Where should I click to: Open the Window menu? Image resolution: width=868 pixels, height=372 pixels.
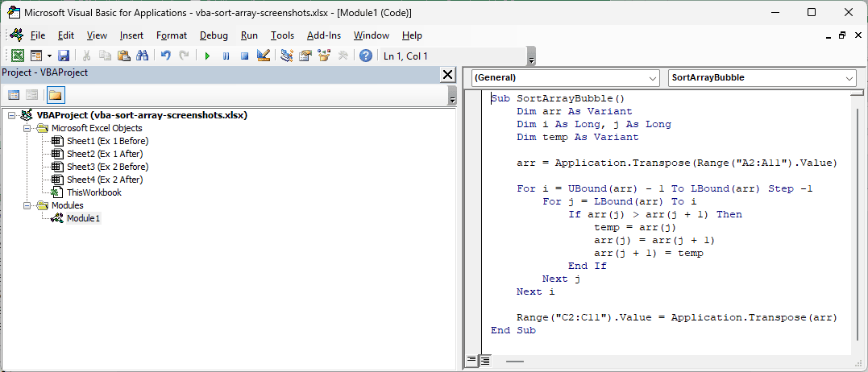(x=372, y=35)
